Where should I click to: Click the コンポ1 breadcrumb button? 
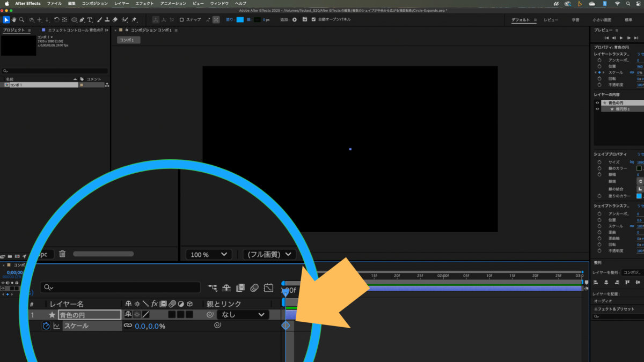tap(129, 40)
